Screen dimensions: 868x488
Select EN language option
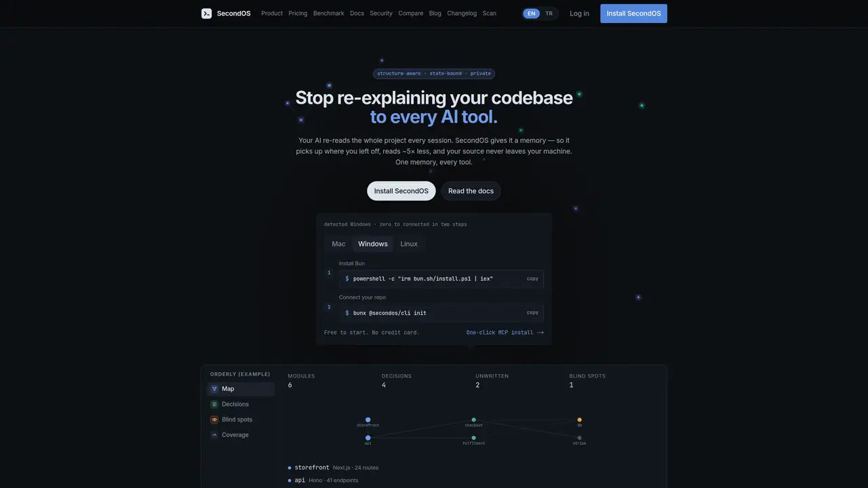click(x=532, y=14)
